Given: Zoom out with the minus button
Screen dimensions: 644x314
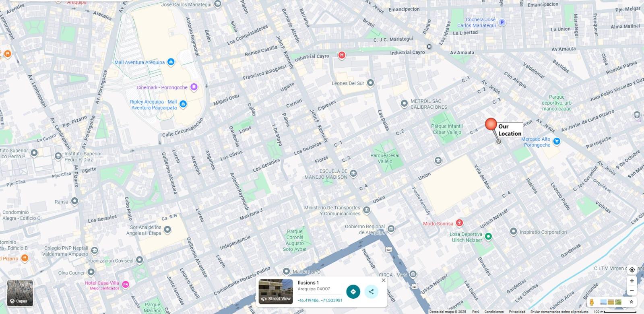Looking at the screenshot, I should tap(632, 291).
